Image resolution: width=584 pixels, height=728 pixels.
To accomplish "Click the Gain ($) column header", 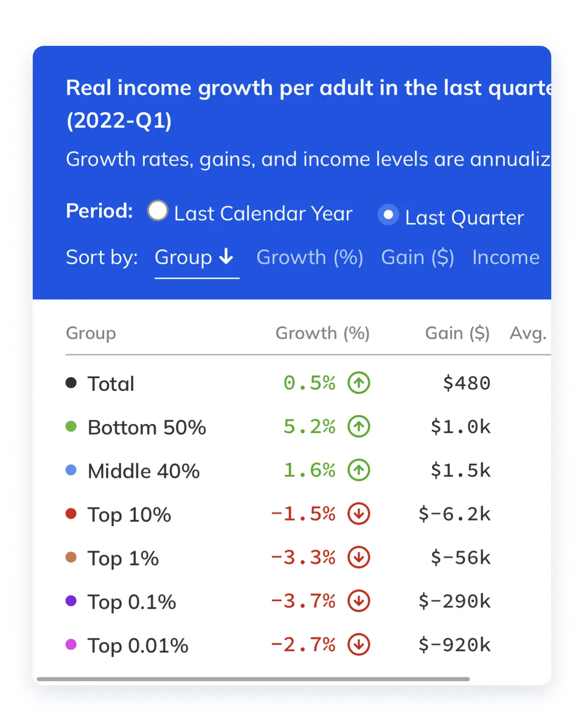I will (457, 333).
